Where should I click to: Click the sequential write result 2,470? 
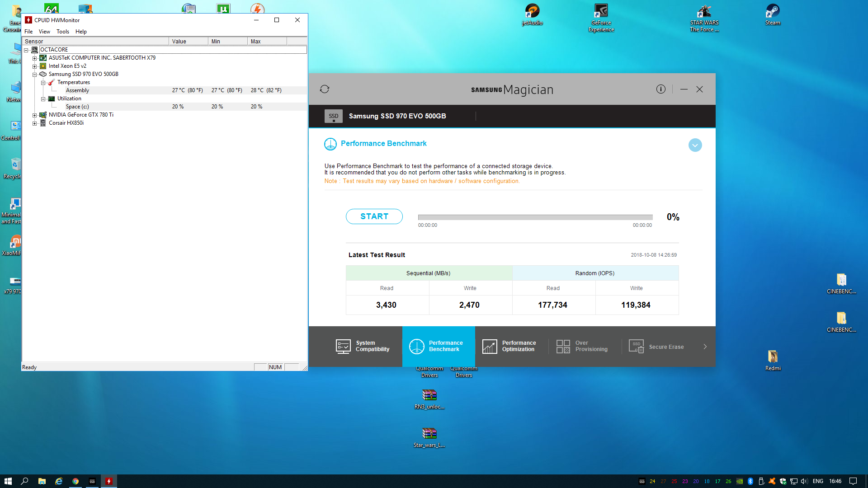coord(469,305)
